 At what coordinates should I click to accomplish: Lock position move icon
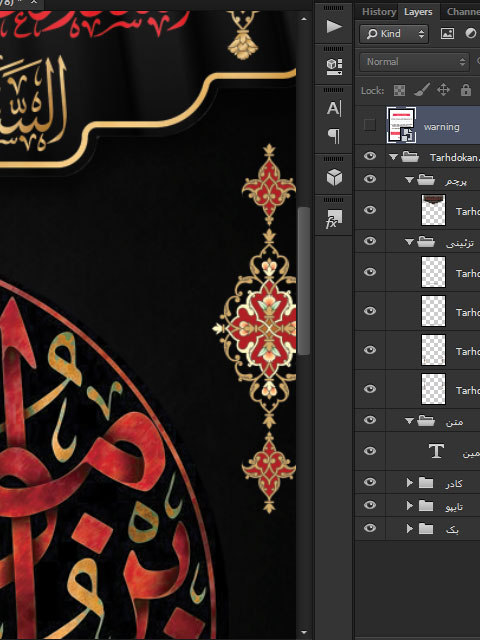[x=443, y=90]
